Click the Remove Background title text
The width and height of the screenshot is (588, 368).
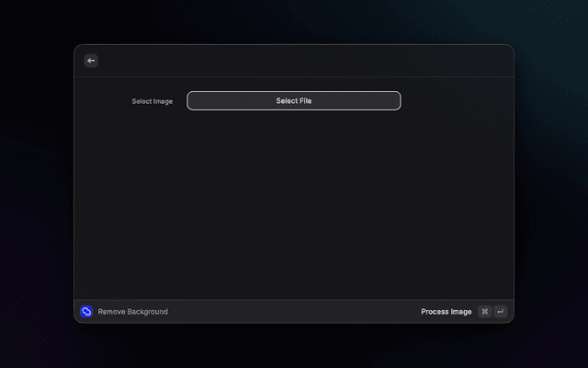[132, 312]
